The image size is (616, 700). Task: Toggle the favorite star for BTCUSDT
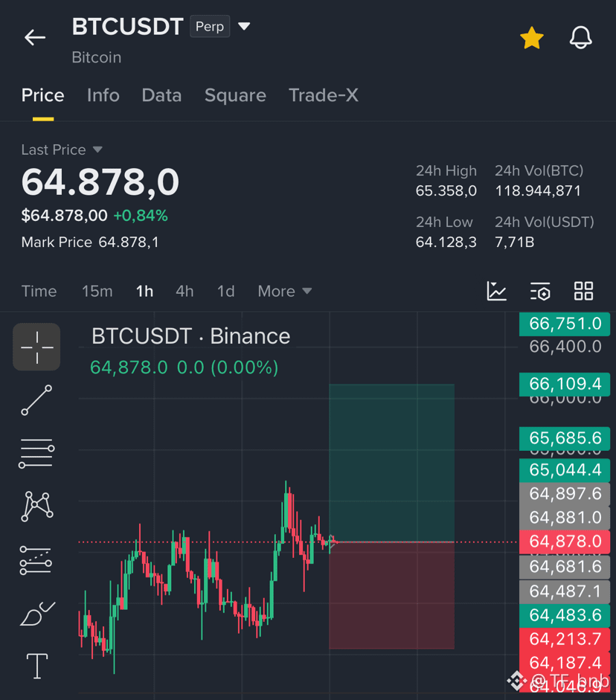[x=532, y=38]
